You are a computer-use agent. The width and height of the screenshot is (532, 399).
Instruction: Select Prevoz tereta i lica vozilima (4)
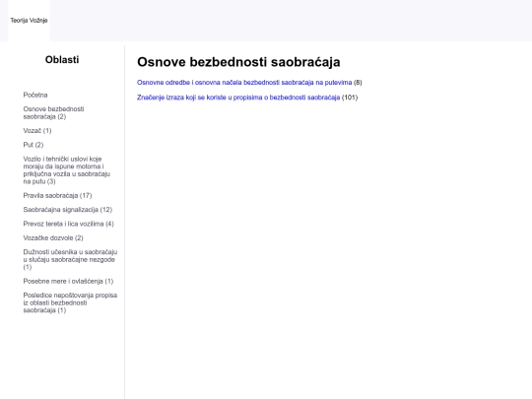(69, 224)
